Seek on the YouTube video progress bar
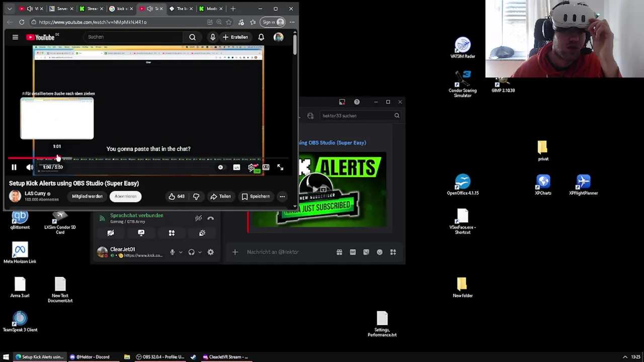Viewport: 644px width, 362px height. [x=148, y=158]
